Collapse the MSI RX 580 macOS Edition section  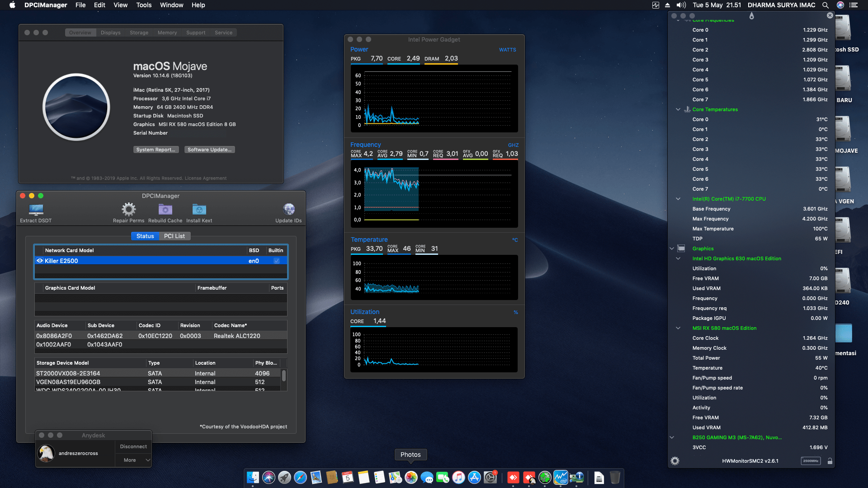click(x=678, y=328)
